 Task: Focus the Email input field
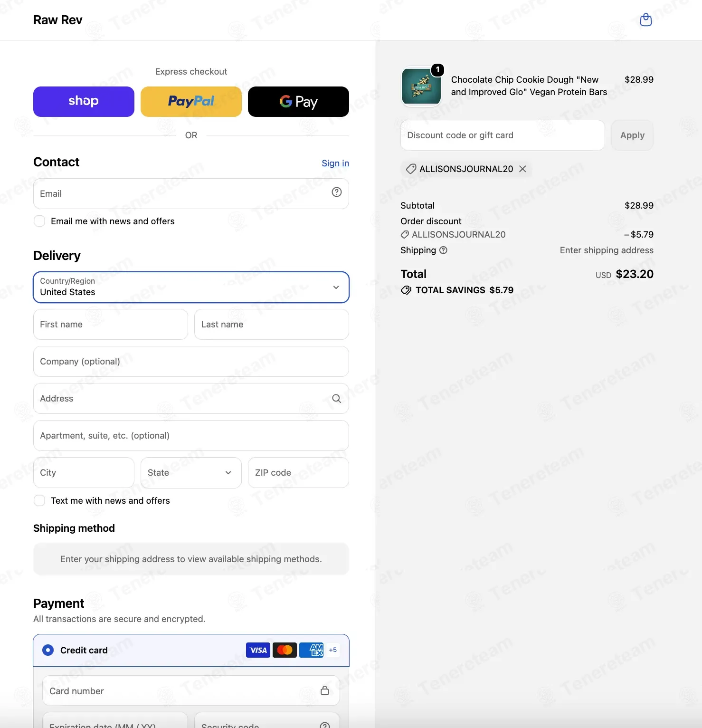(191, 193)
